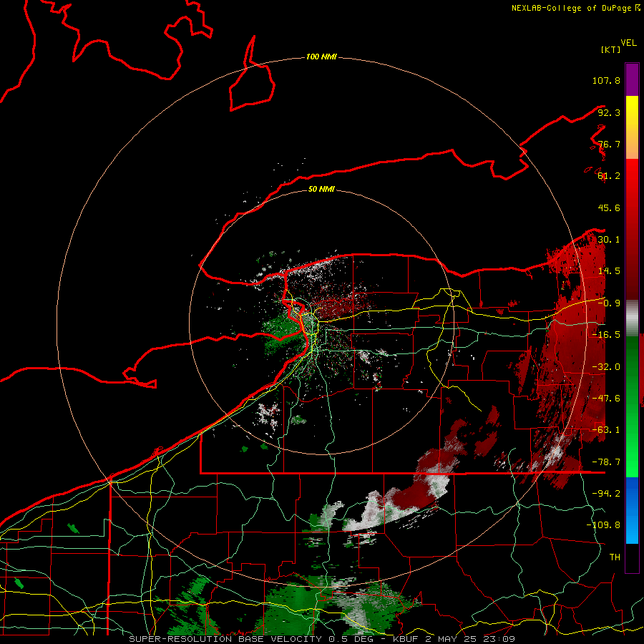Screen dimensions: 644x644
Task: Click the 14.5 velocity scale value
Action: [x=609, y=271]
